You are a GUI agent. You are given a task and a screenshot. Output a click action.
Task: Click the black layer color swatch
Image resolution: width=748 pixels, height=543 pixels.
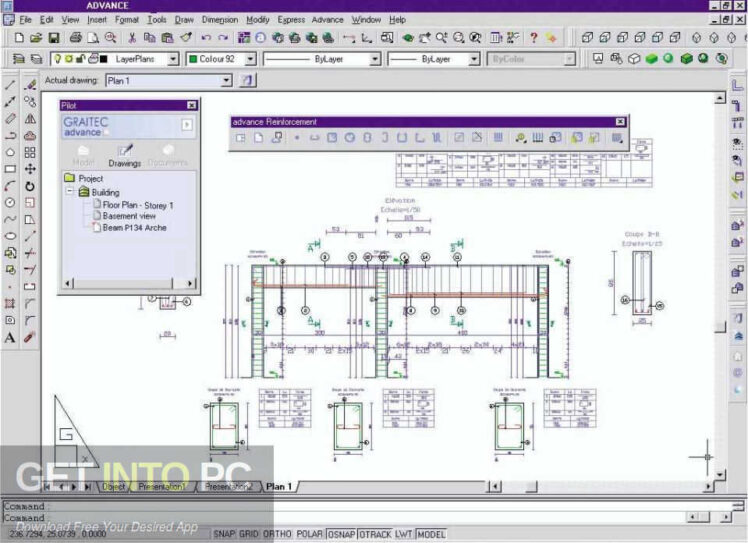[x=104, y=59]
